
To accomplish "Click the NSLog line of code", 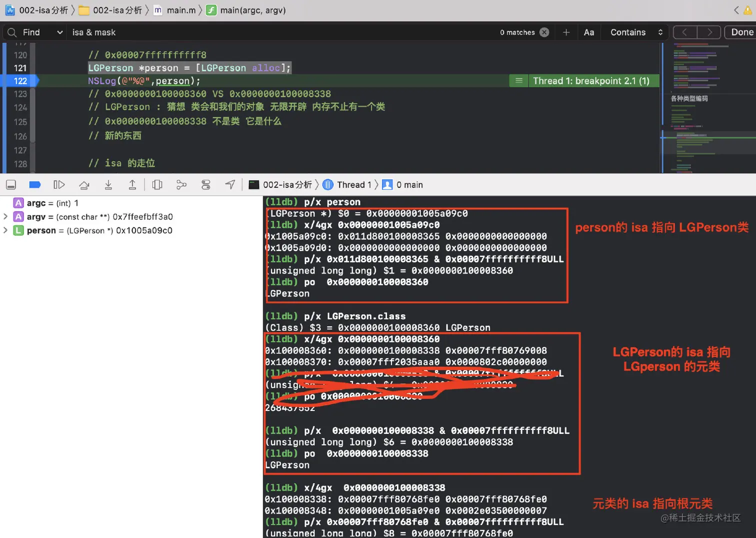I will click(144, 81).
